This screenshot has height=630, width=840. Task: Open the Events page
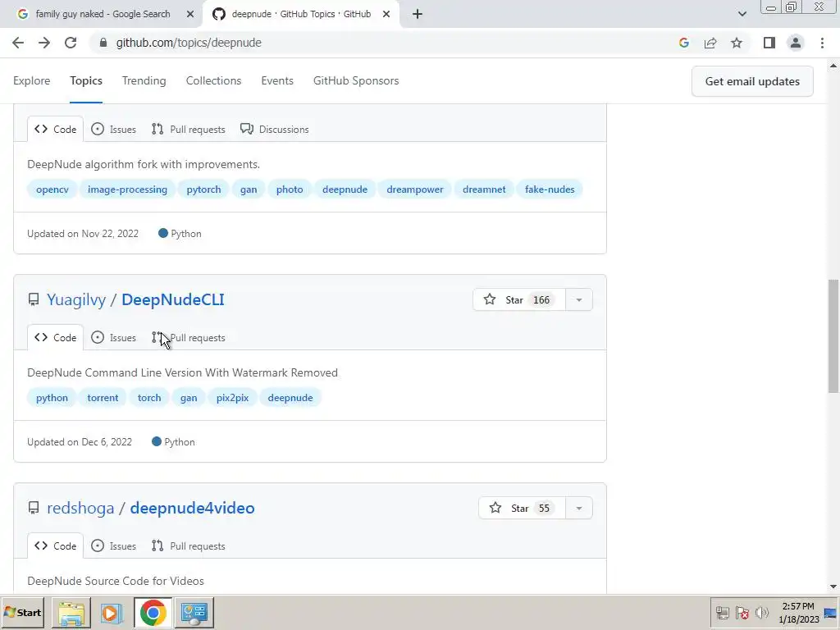click(x=277, y=81)
